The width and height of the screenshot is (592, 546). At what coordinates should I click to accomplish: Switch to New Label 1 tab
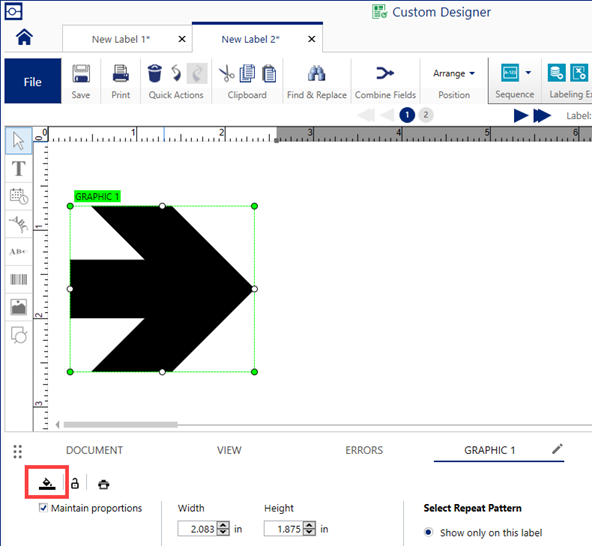click(121, 39)
